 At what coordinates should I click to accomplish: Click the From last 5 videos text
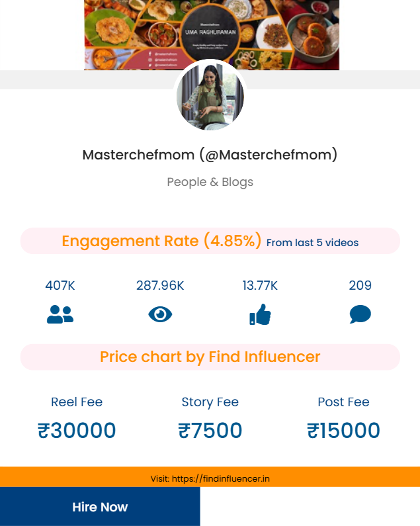coord(312,243)
